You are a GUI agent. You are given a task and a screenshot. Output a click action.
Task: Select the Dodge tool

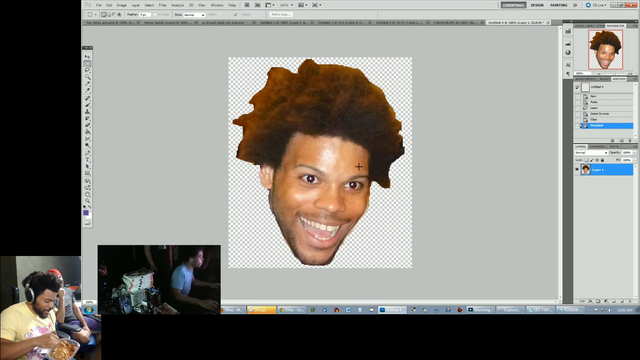(87, 146)
